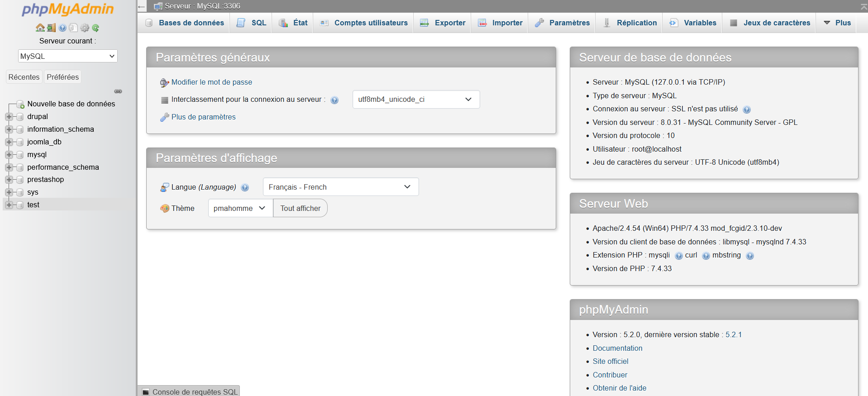The width and height of the screenshot is (868, 396).
Task: Click the wrench icon beside Plus de paramètres
Action: pyautogui.click(x=165, y=117)
